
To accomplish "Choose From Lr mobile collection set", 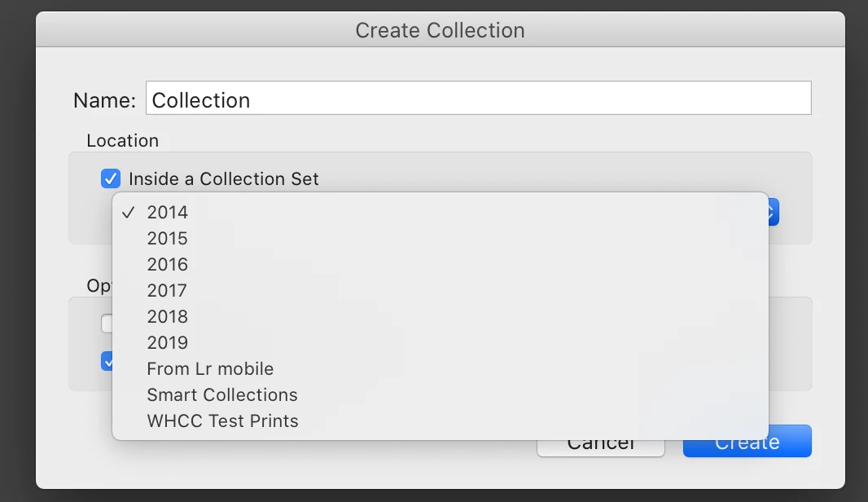I will pyautogui.click(x=210, y=368).
